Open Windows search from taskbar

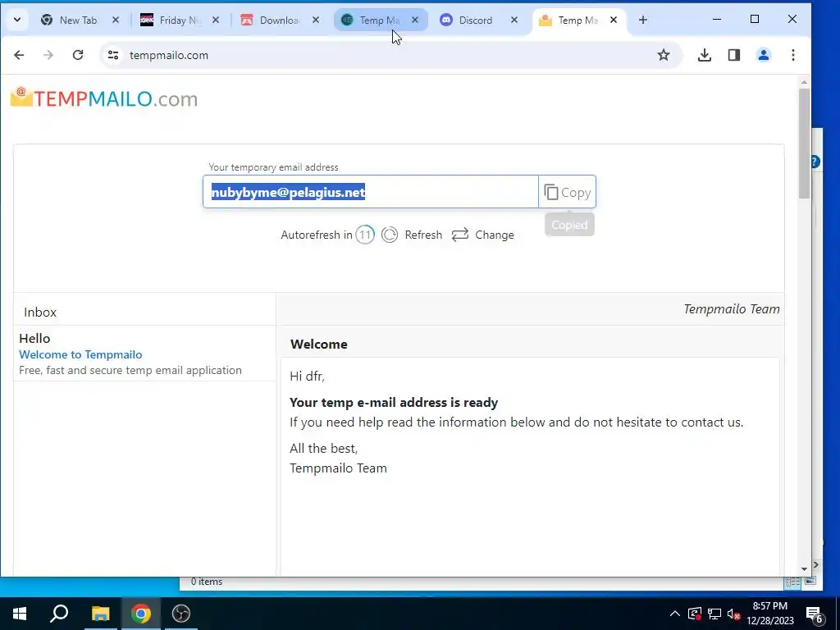(59, 614)
